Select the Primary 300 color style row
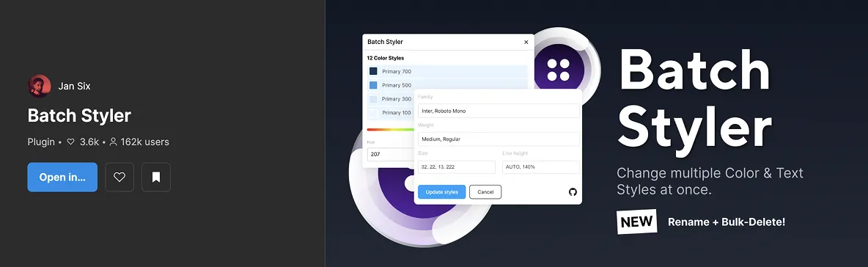This screenshot has width=868, height=267. 391,99
